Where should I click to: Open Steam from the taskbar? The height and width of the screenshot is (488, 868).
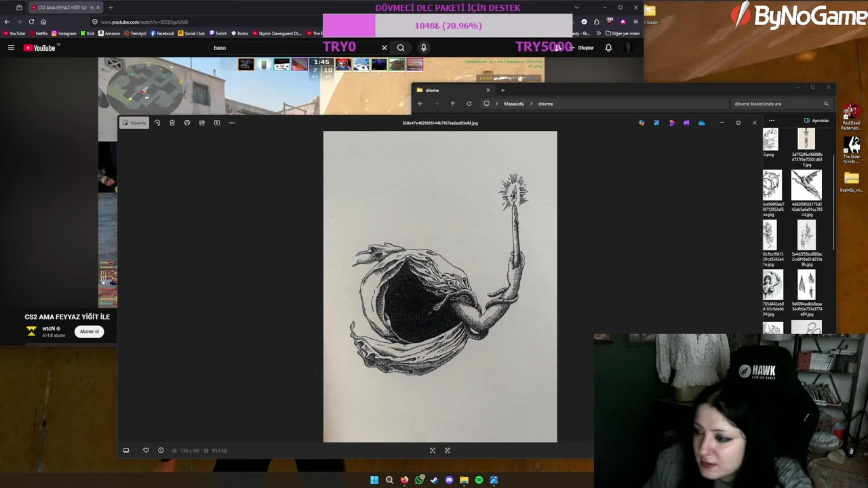(434, 480)
